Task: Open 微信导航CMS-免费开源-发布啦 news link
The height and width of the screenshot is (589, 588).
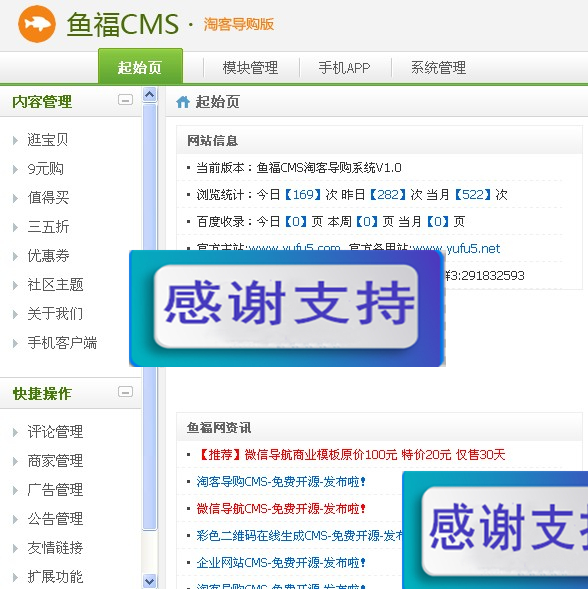Action: (x=281, y=509)
